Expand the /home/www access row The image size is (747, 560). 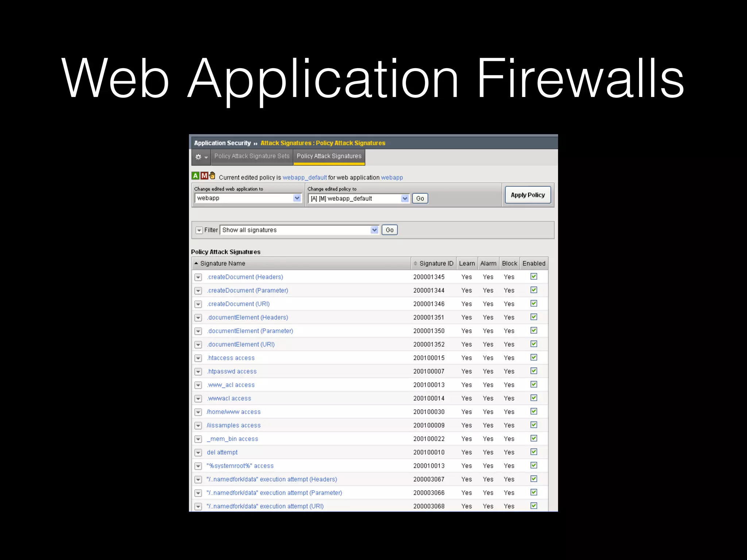(198, 412)
